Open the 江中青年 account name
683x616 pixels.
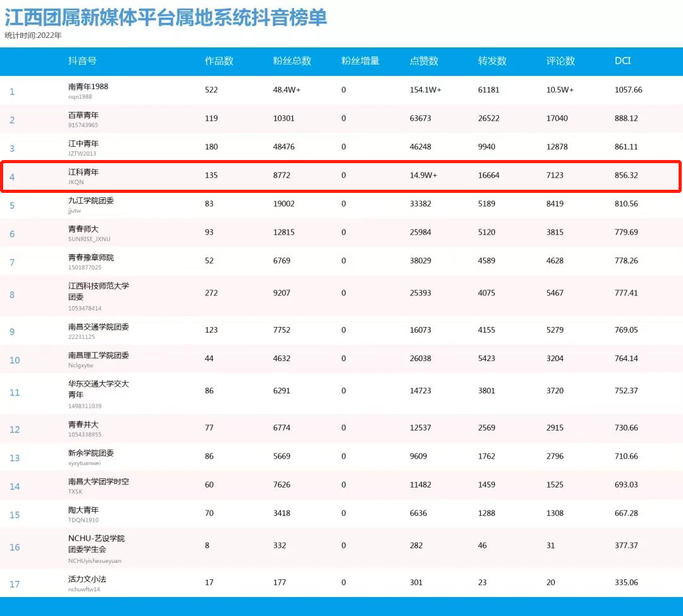point(83,144)
